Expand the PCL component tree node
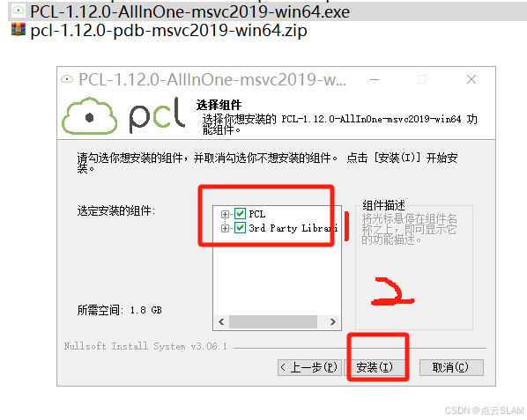 (x=225, y=214)
